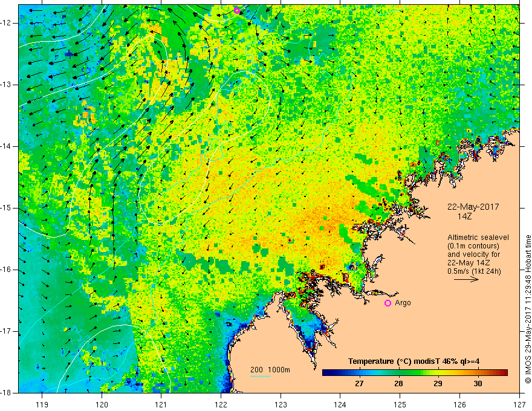The width and height of the screenshot is (532, 411).
Task: Click the 14Z time label
Action: coord(464,216)
